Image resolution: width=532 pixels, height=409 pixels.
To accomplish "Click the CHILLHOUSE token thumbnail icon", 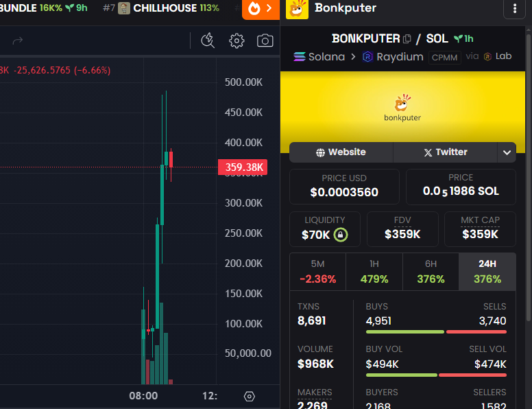I will tap(124, 8).
